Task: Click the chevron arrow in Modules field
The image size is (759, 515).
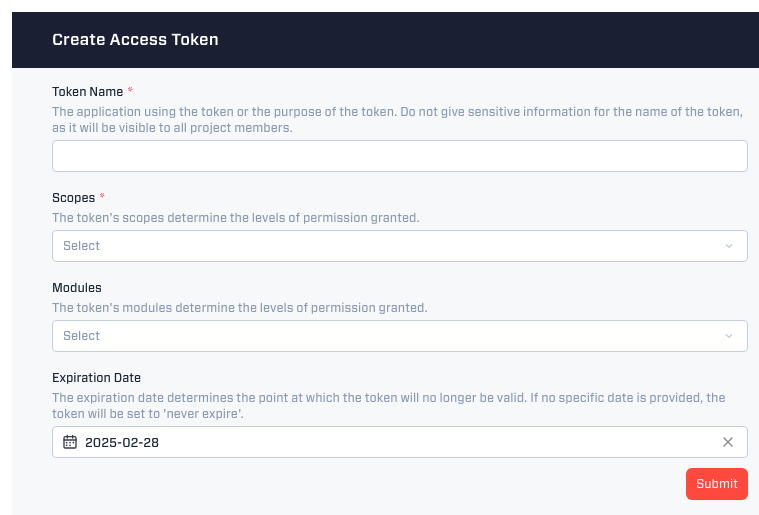Action: click(x=729, y=336)
